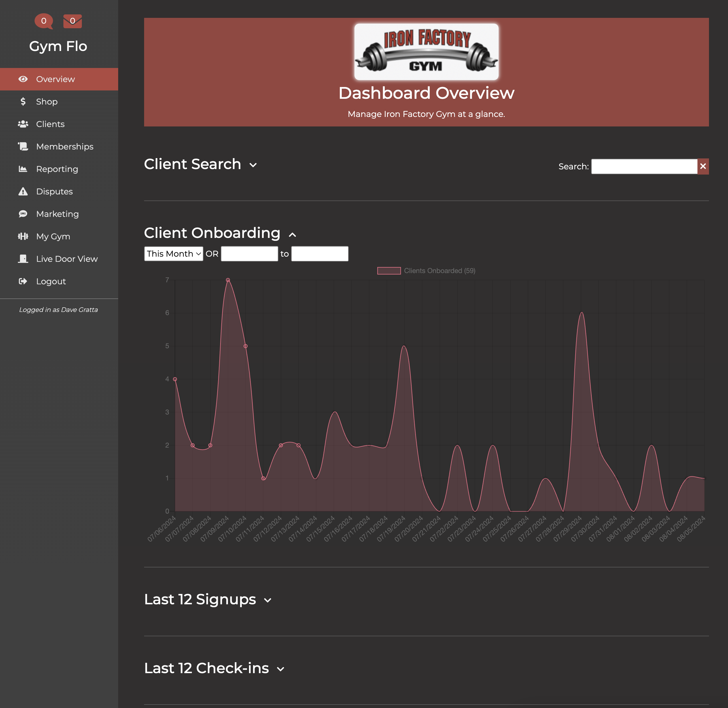
Task: Click the Disputes warning triangle icon
Action: [x=23, y=192]
